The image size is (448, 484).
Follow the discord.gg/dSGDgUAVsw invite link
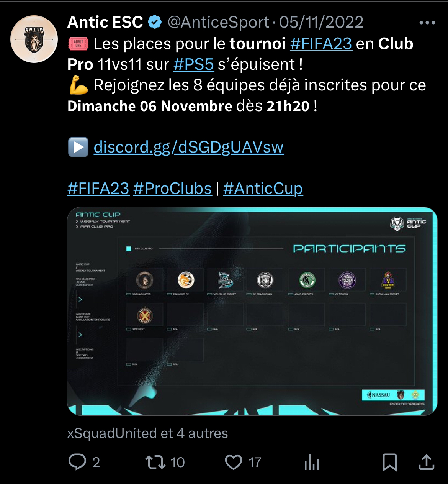point(189,147)
